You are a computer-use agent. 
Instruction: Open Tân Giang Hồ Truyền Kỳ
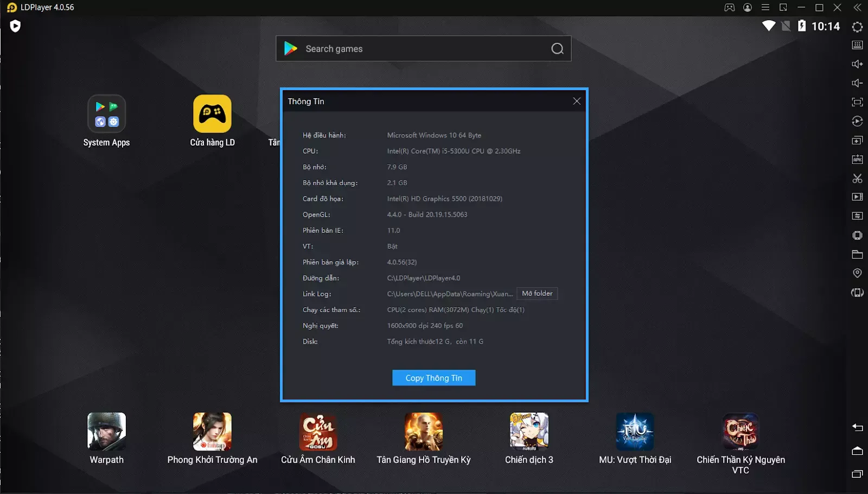tap(424, 432)
